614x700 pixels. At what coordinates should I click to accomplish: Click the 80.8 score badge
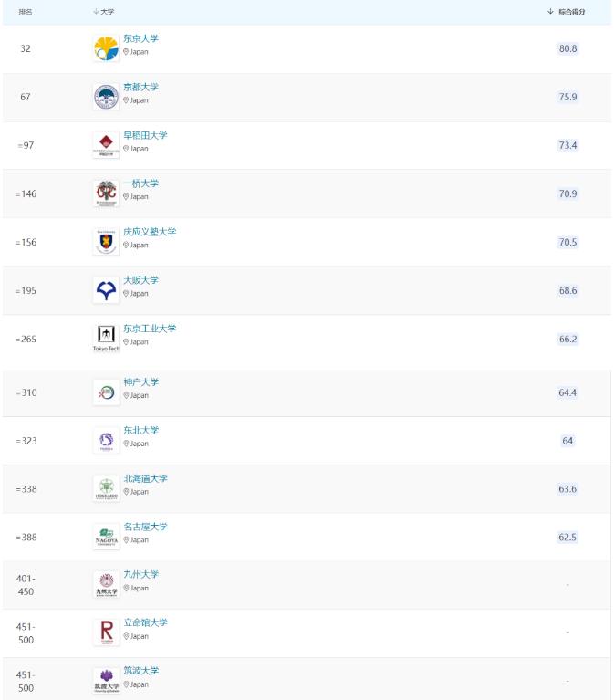point(567,47)
